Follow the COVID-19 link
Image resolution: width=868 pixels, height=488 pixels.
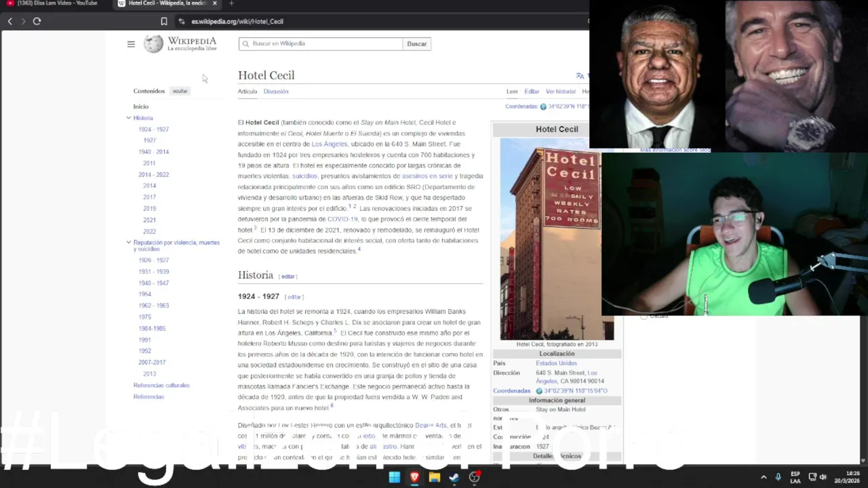pos(342,220)
